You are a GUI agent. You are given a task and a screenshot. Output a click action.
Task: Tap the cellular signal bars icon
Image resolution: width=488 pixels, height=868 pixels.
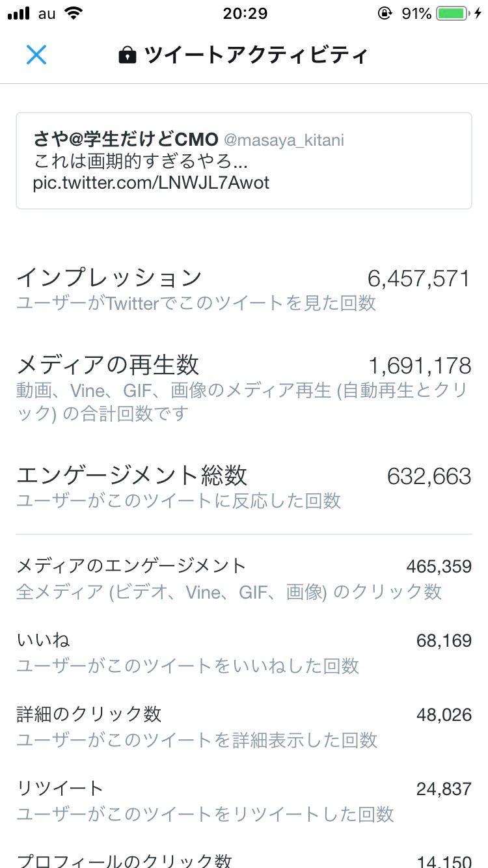20,14
